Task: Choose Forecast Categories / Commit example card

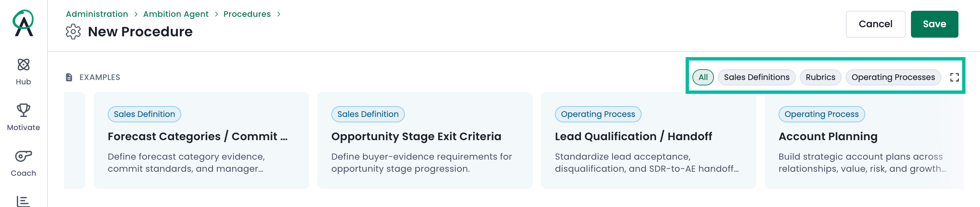Action: (201, 140)
